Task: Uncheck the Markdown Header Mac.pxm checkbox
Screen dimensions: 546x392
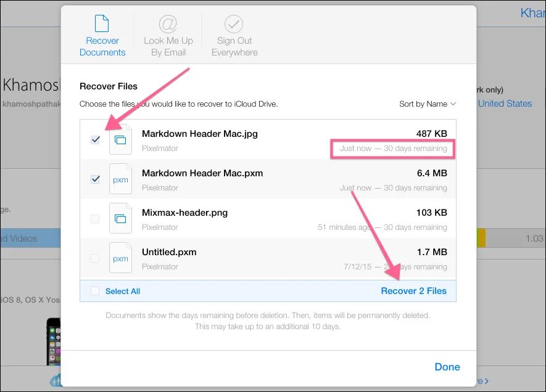Action: click(96, 179)
